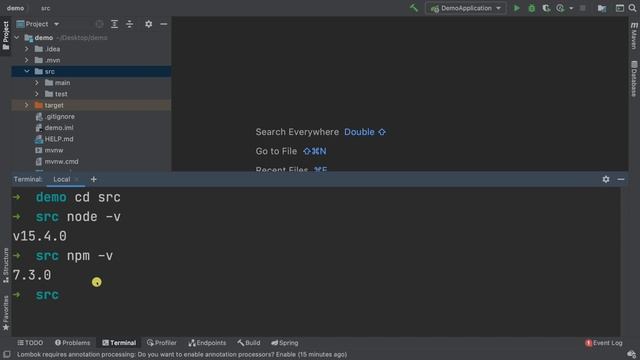Run DemoApplication with coverage
Viewport: 640px width, 360px height.
click(546, 8)
